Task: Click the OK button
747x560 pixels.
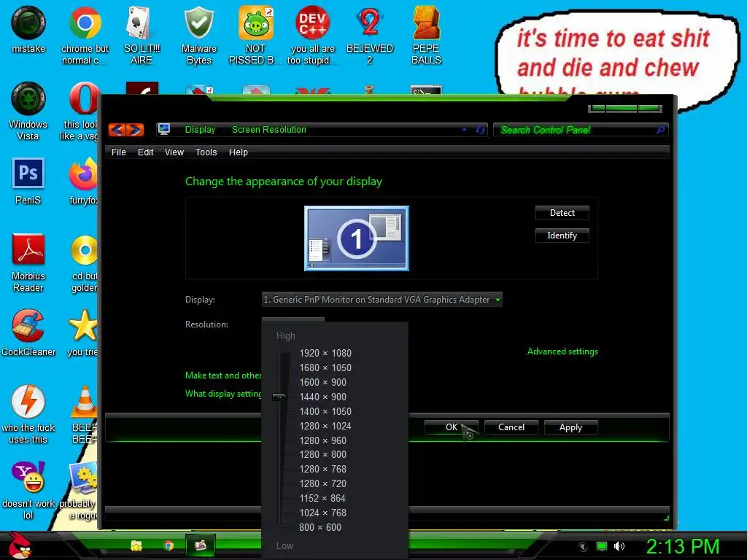Action: 451,427
